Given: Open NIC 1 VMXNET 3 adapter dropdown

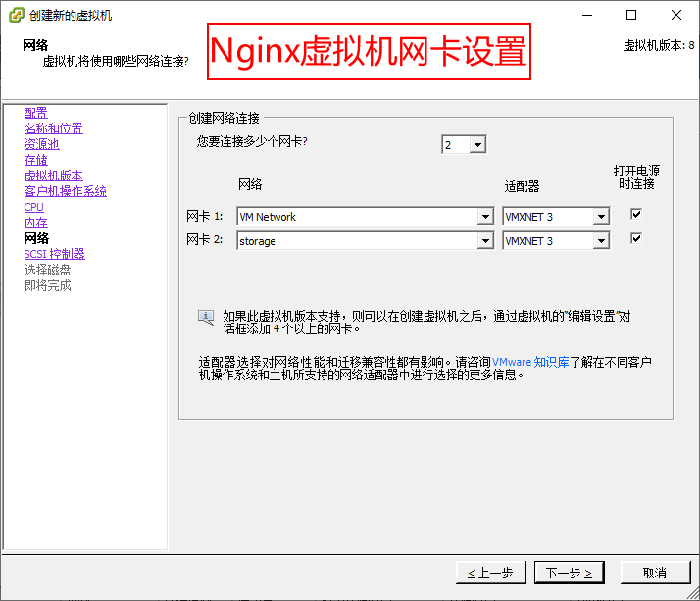Looking at the screenshot, I should pyautogui.click(x=601, y=217).
